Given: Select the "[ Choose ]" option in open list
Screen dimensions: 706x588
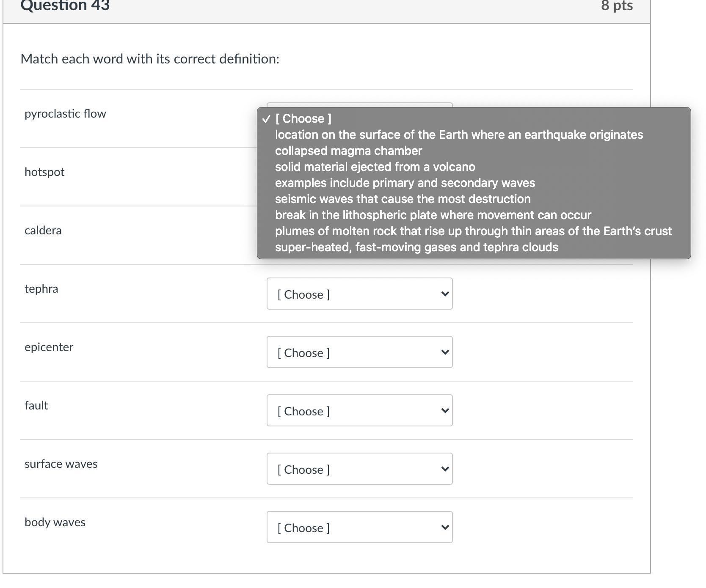Looking at the screenshot, I should click(x=303, y=119).
